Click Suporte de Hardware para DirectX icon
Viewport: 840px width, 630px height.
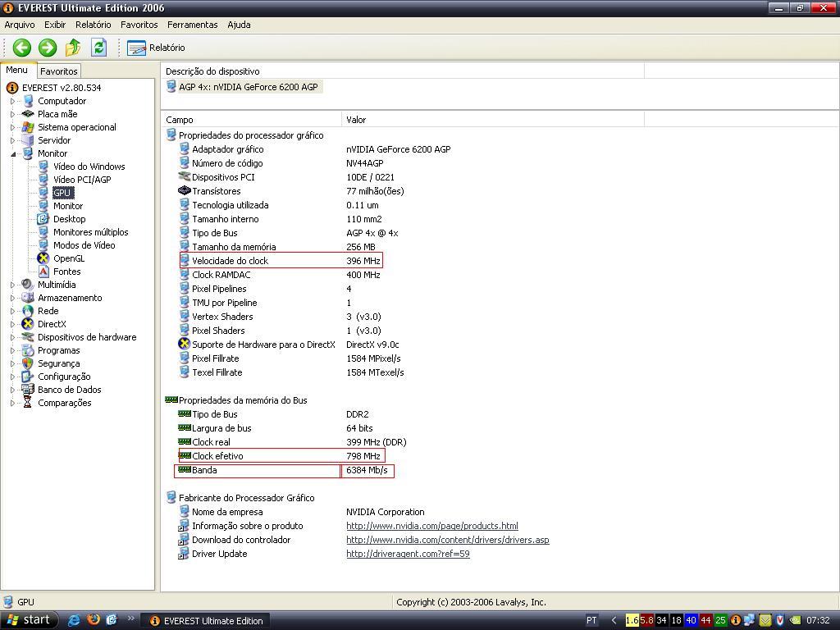(x=185, y=344)
